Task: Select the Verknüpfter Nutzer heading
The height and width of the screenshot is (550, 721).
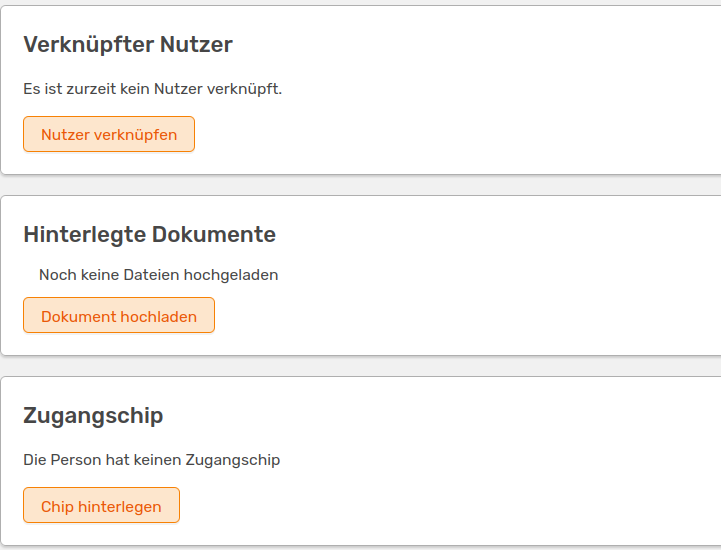Action: coord(128,45)
